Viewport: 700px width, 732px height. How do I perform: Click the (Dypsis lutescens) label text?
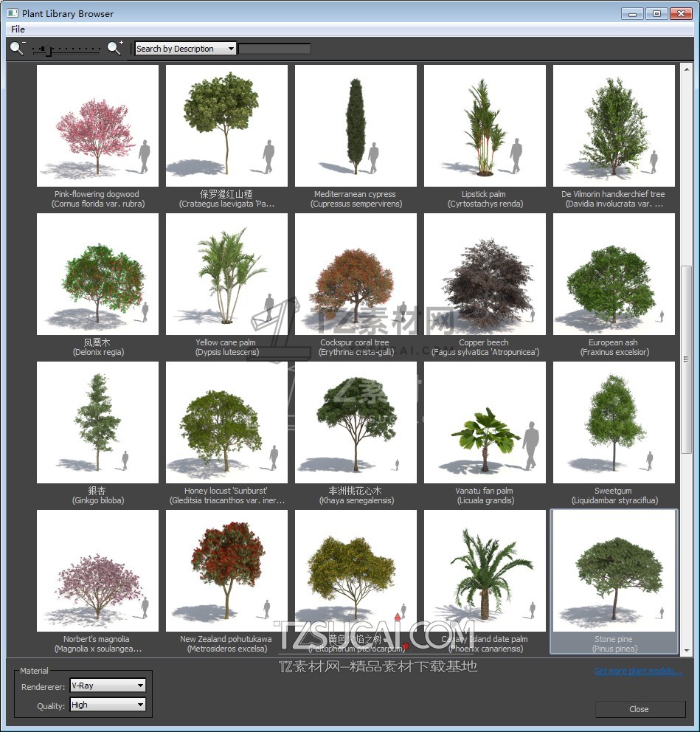(226, 352)
